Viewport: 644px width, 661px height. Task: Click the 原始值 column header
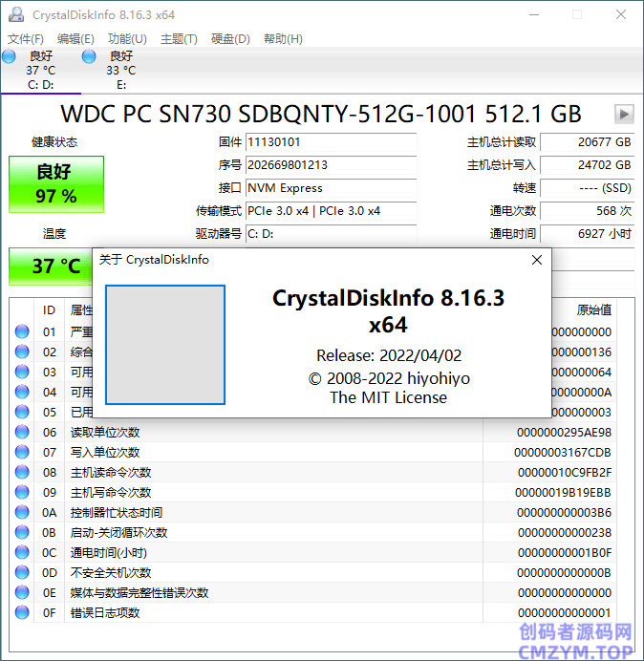pyautogui.click(x=593, y=310)
